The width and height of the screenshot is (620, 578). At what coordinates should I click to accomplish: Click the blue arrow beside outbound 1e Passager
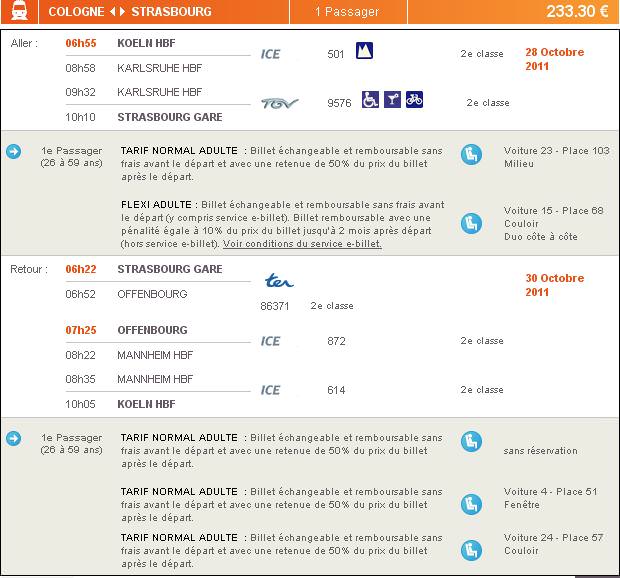[x=13, y=151]
